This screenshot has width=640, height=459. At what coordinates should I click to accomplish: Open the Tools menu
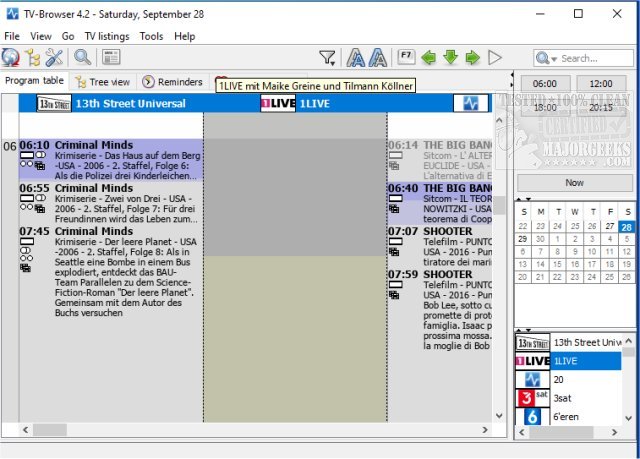[151, 36]
